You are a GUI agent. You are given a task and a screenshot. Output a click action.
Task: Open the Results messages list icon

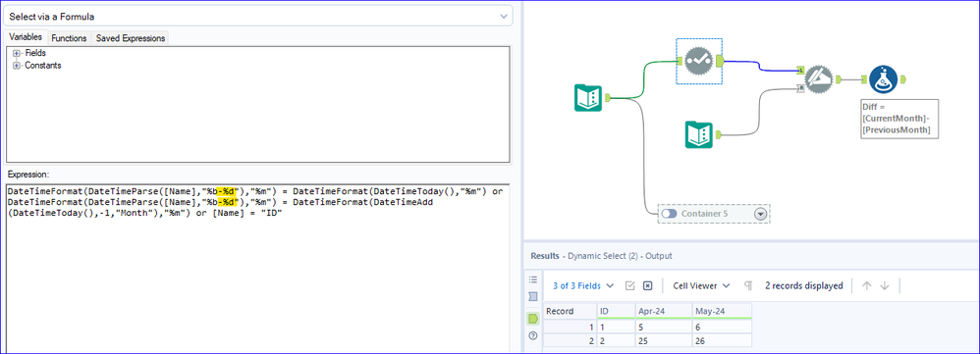pos(533,279)
